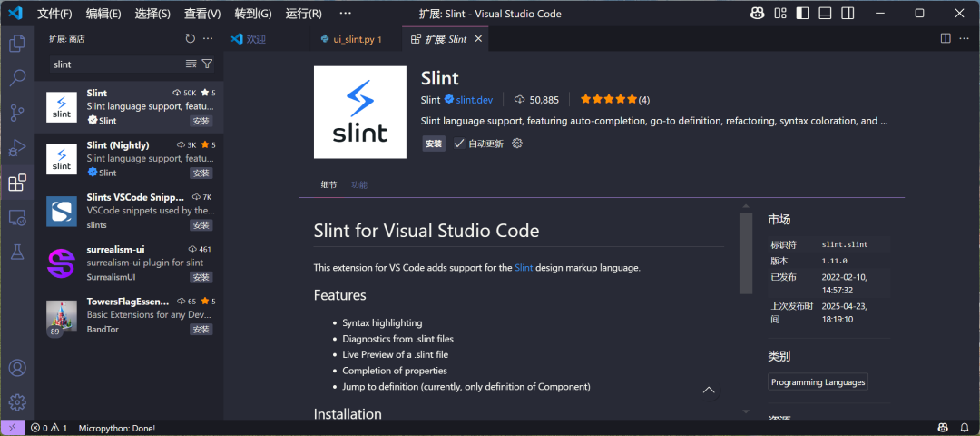Viewport: 980px width, 436px height.
Task: Install surrealism-ui extension
Action: point(201,277)
